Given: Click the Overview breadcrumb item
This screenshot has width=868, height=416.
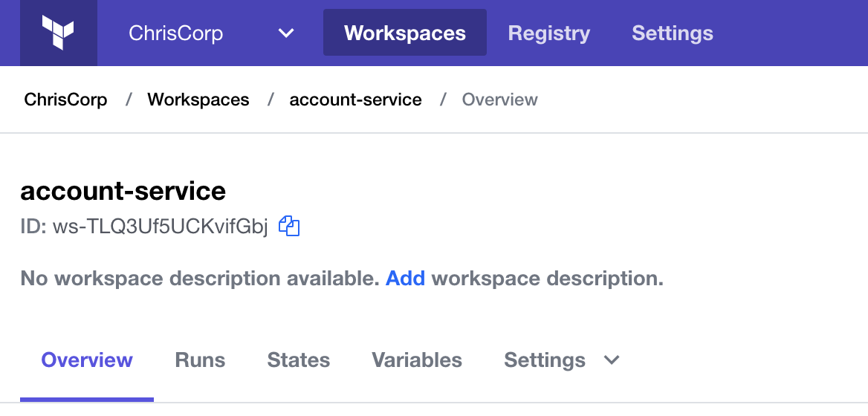Looking at the screenshot, I should tap(500, 100).
